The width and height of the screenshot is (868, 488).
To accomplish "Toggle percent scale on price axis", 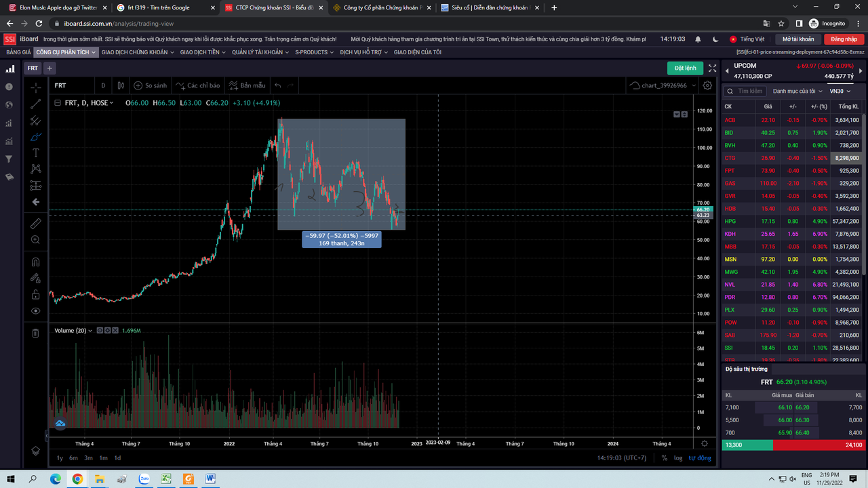I will [x=664, y=457].
